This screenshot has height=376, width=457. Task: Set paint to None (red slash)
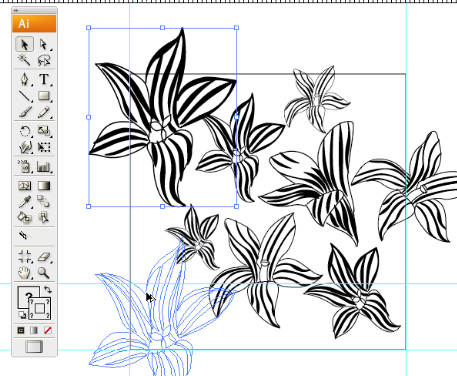click(47, 330)
